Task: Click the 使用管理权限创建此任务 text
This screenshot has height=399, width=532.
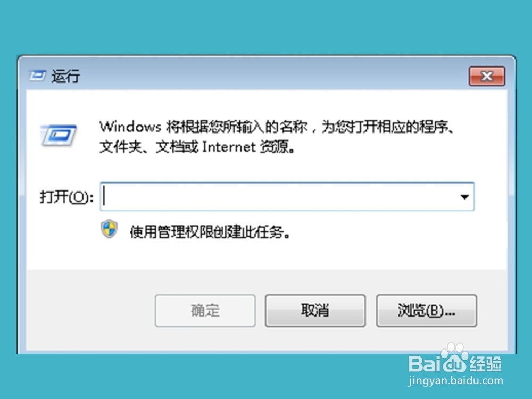Action: pos(210,232)
